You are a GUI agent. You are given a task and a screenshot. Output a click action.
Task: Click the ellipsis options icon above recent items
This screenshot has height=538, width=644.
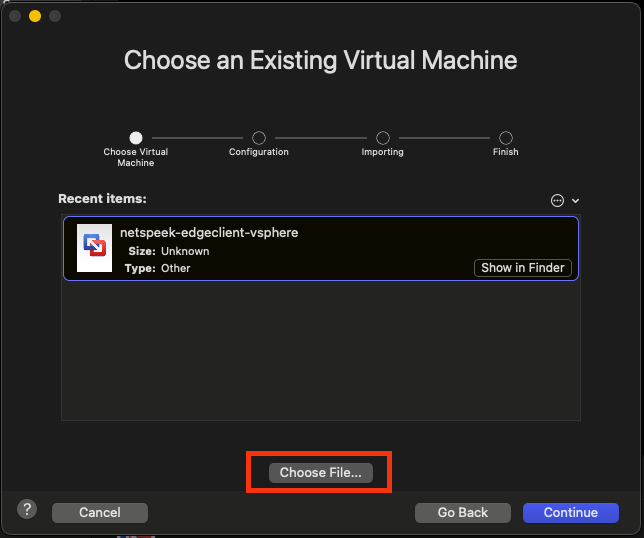click(557, 200)
